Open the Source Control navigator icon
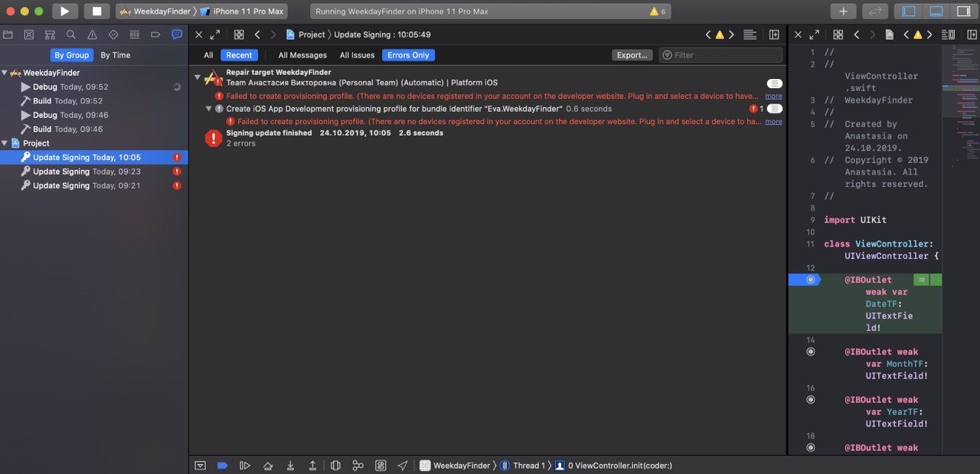Viewport: 980px width, 474px height. pyautogui.click(x=28, y=34)
